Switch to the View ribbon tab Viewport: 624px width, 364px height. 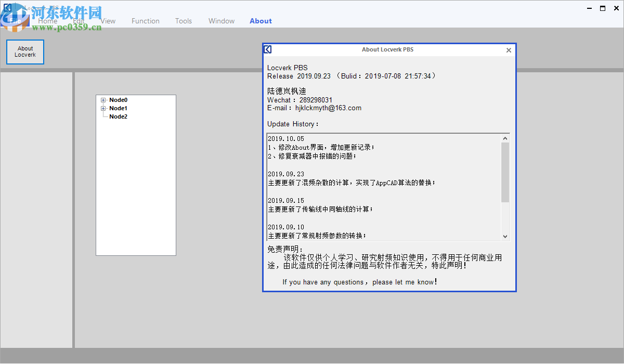[108, 21]
